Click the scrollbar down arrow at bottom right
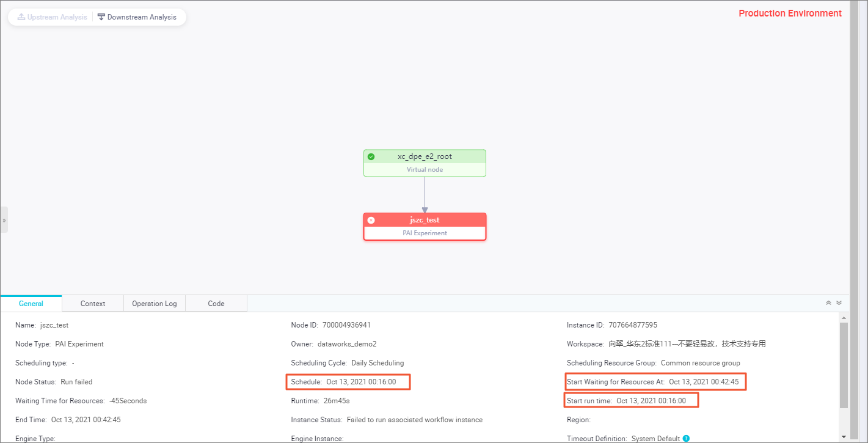The height and width of the screenshot is (443, 868). [844, 437]
